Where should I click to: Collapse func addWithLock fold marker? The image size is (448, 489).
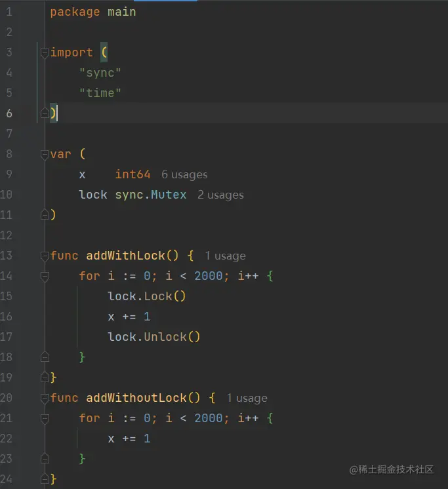pos(45,256)
